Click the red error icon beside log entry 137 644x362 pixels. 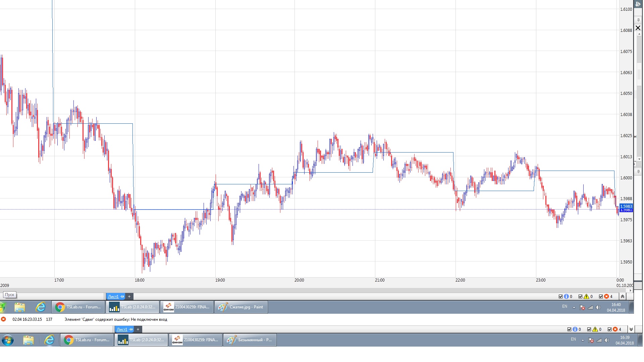point(3,319)
